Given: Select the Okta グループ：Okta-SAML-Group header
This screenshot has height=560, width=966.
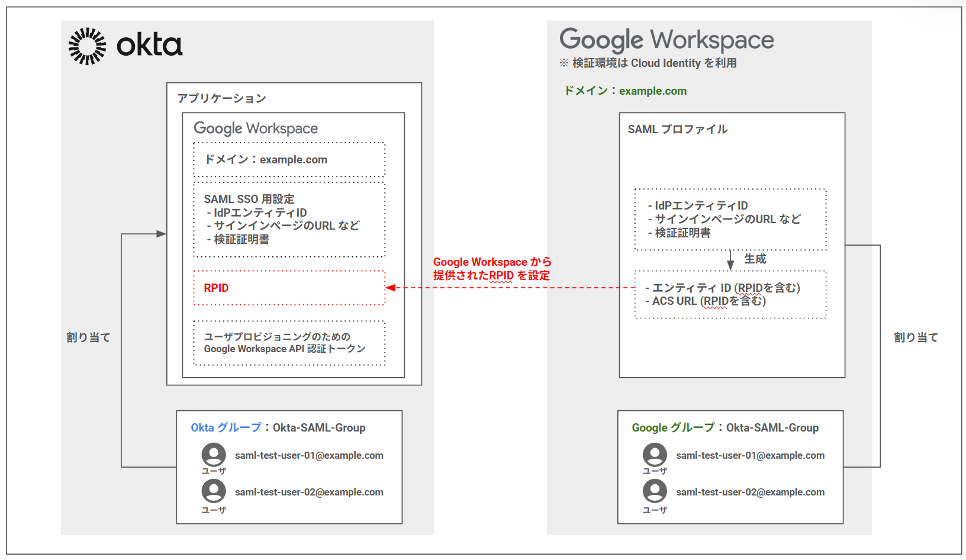Looking at the screenshot, I should coord(279,427).
